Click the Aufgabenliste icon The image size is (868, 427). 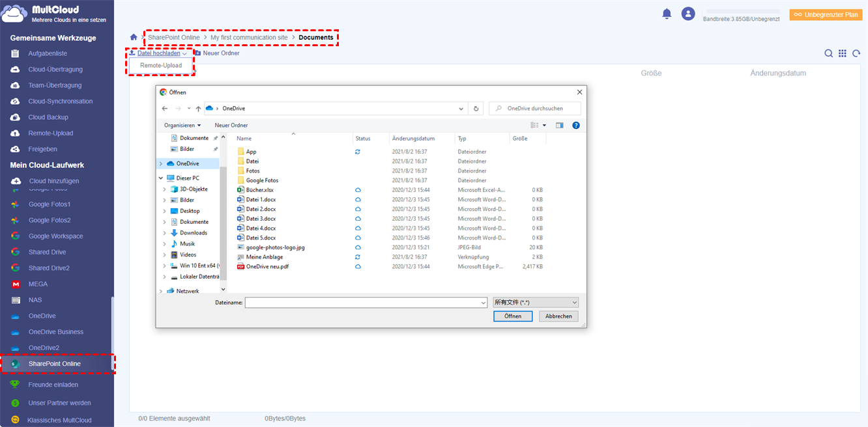15,53
